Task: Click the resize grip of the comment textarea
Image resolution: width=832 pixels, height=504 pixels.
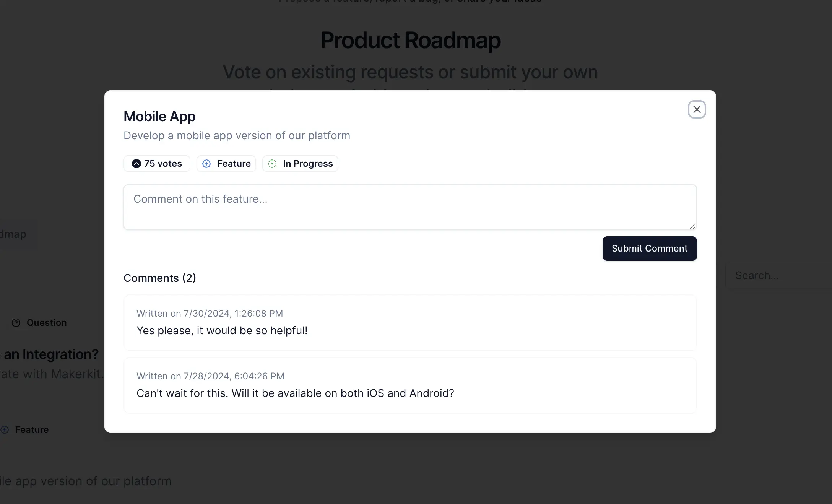Action: [x=693, y=226]
